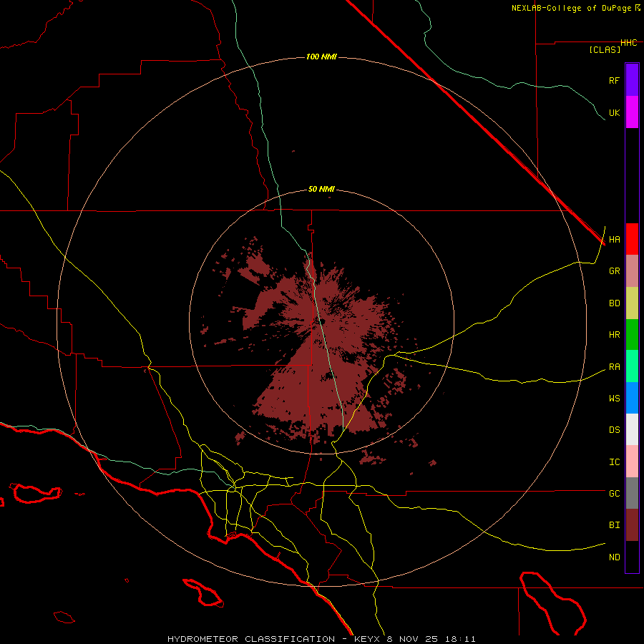
Task: Click the HR legend label
Action: [614, 335]
